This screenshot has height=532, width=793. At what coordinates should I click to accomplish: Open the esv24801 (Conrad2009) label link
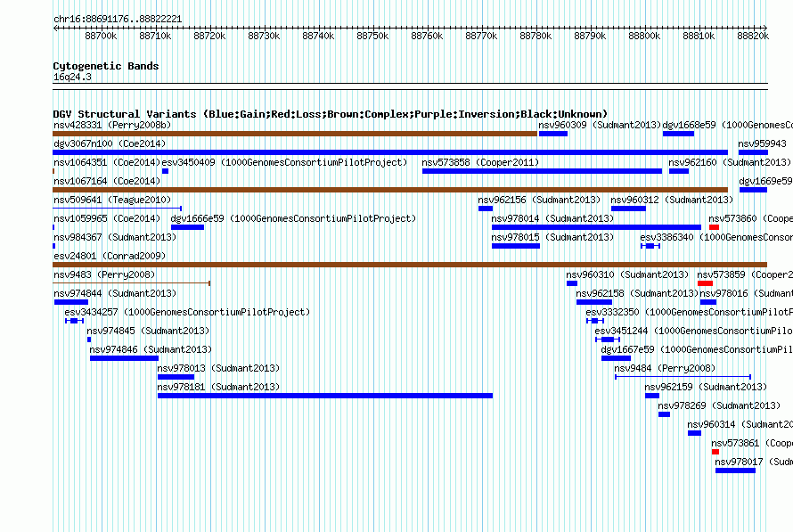[110, 256]
